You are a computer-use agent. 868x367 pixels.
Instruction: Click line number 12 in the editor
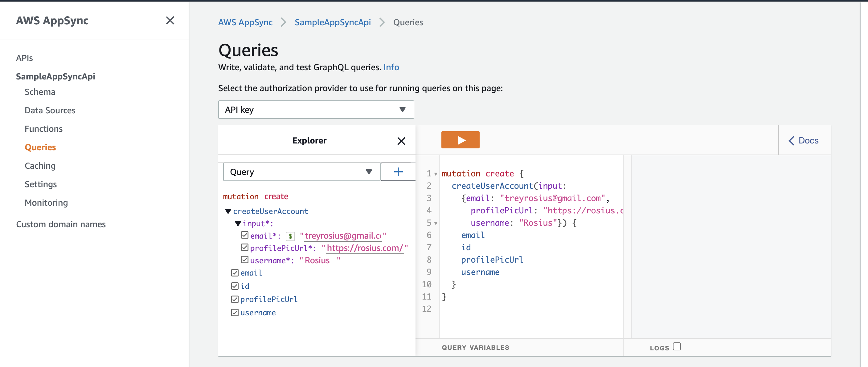click(x=426, y=309)
